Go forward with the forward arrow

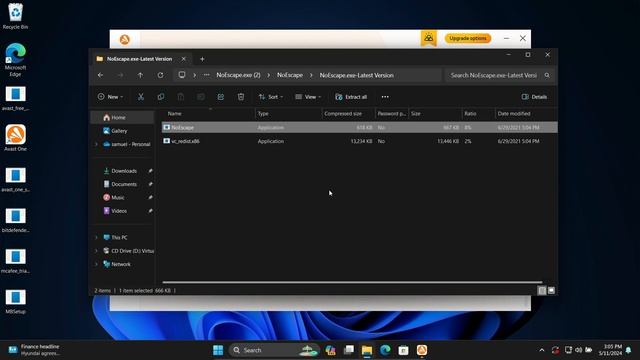pos(120,75)
